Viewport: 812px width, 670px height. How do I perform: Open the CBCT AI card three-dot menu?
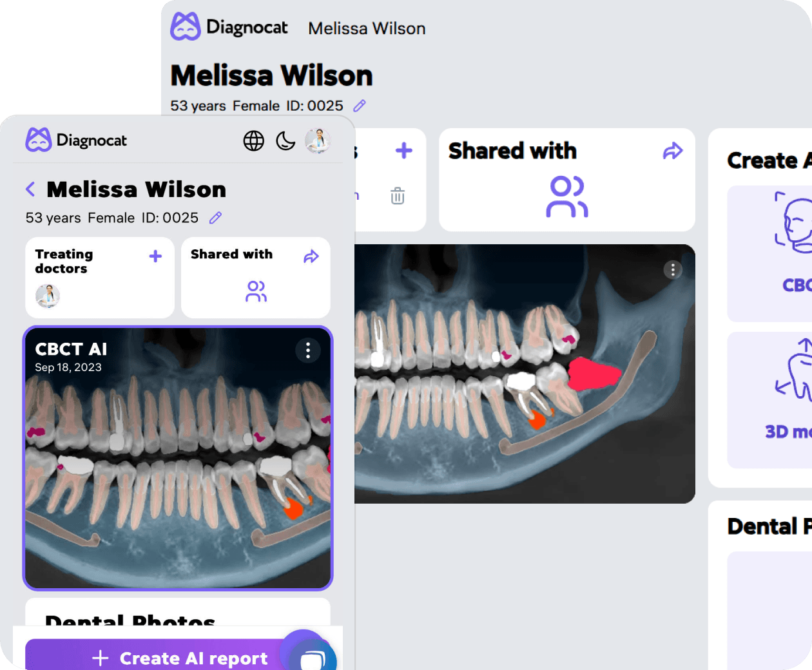(x=308, y=350)
